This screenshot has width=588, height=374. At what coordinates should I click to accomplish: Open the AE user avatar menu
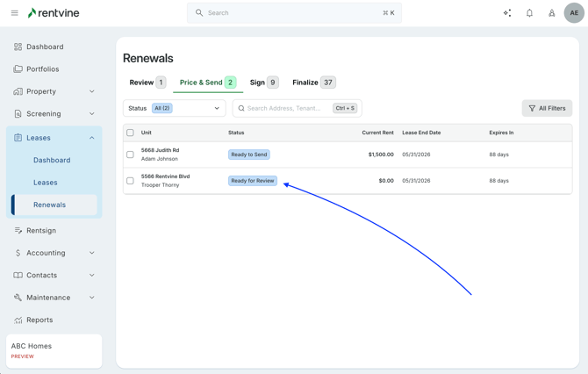tap(574, 13)
